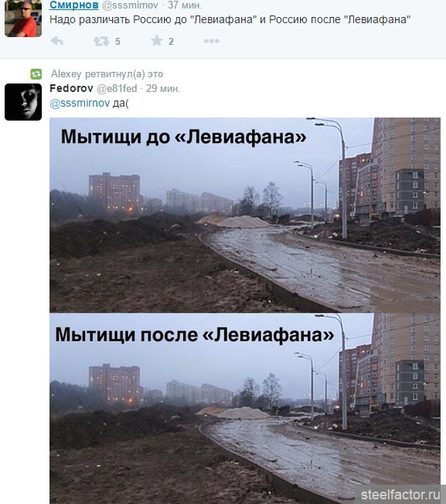The width and height of the screenshot is (446, 504).
Task: Enlarge the Мытищи до «Левиафана» photo
Action: [x=245, y=215]
